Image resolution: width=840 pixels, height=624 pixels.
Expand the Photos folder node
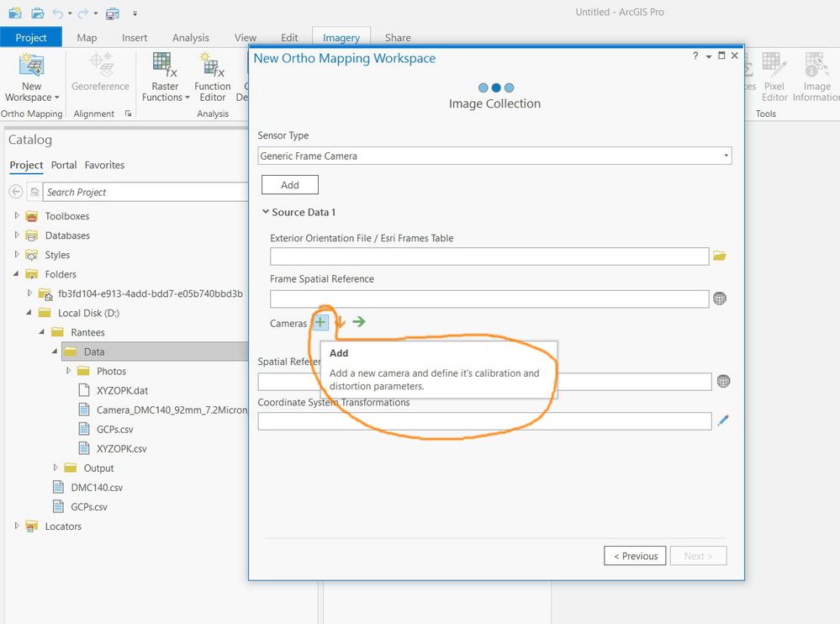pyautogui.click(x=68, y=371)
